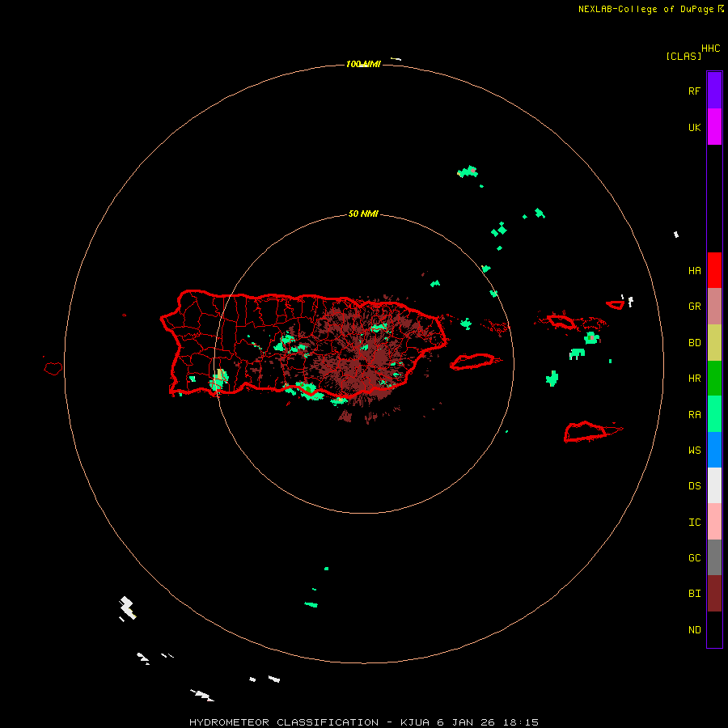Click the DS white legend swatch
The image size is (728, 728).
(714, 485)
